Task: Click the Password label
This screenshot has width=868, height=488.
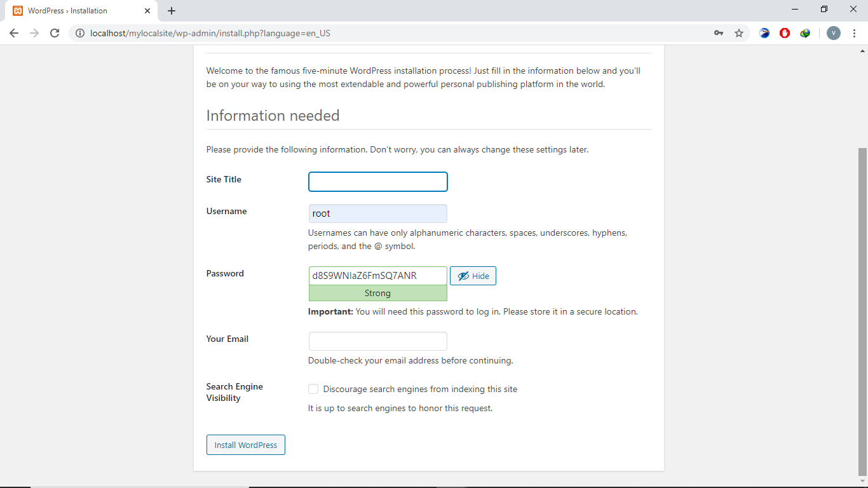Action: tap(225, 273)
